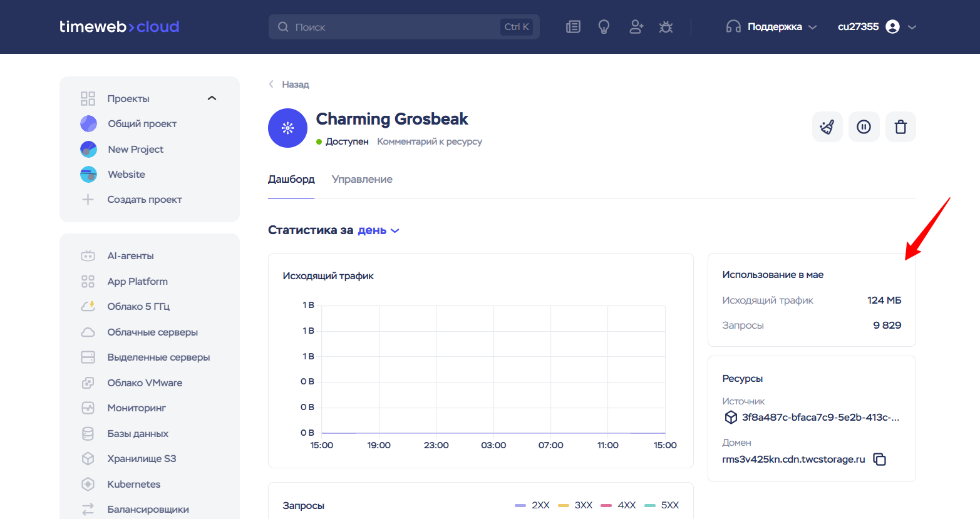Click the headphones support icon
The image size is (980, 519).
733,27
